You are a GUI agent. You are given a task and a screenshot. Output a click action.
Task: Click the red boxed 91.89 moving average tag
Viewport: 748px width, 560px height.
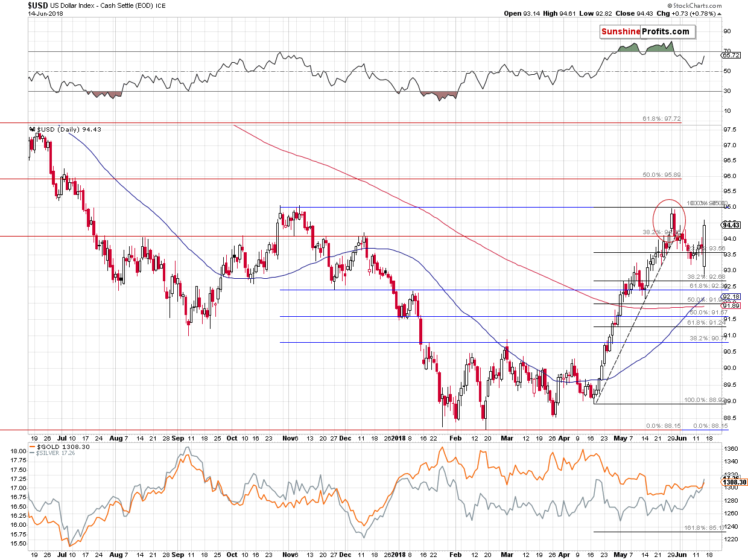[731, 306]
